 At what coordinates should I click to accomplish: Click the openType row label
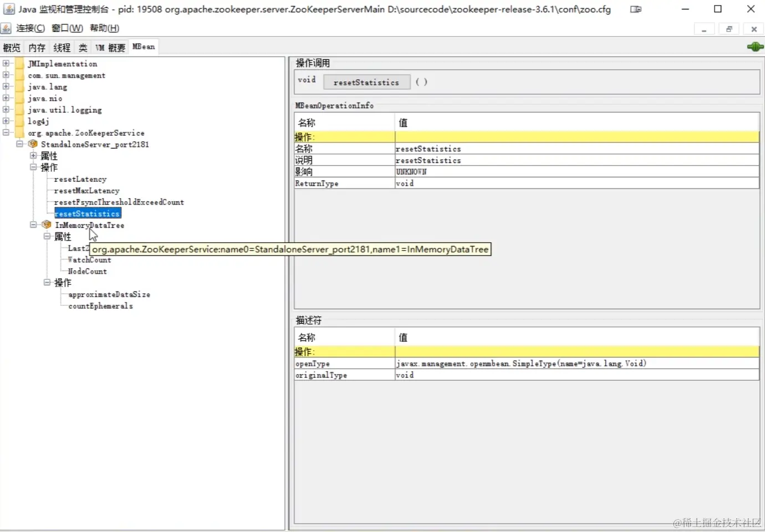click(x=313, y=364)
